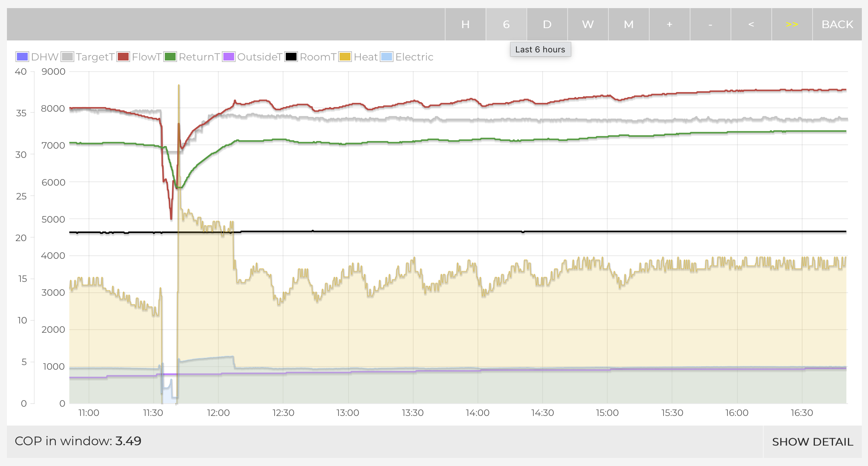Zoom in with the plus button
Image resolution: width=868 pixels, height=466 pixels.
coord(669,24)
